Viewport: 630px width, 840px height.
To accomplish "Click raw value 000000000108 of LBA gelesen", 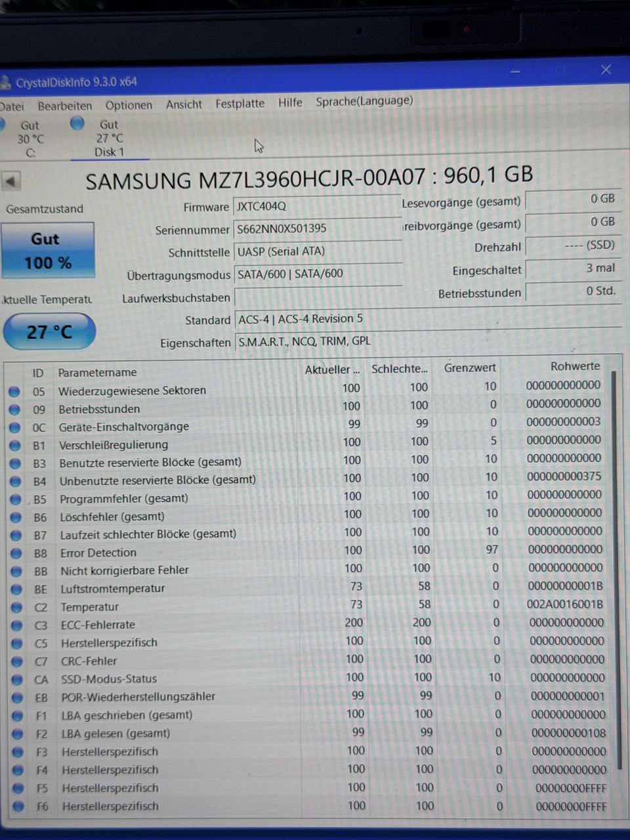I will pyautogui.click(x=568, y=733).
